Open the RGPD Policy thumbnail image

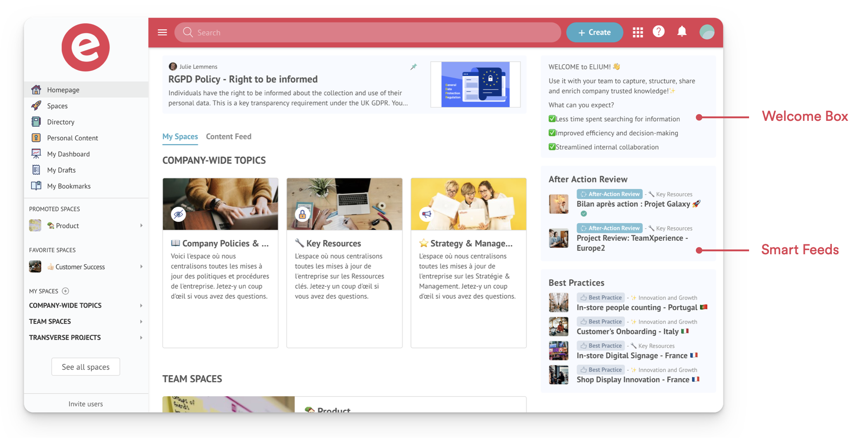pos(475,85)
